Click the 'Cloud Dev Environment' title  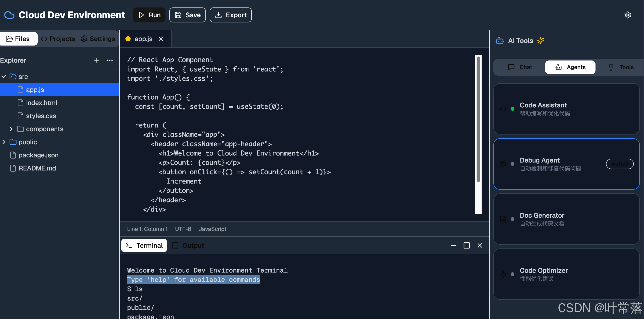pyautogui.click(x=72, y=15)
